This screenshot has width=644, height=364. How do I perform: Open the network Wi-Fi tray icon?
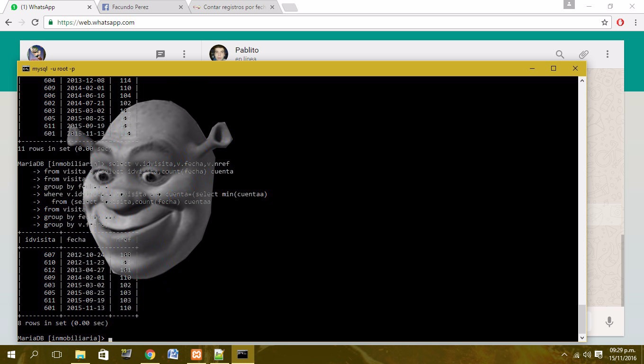click(576, 355)
